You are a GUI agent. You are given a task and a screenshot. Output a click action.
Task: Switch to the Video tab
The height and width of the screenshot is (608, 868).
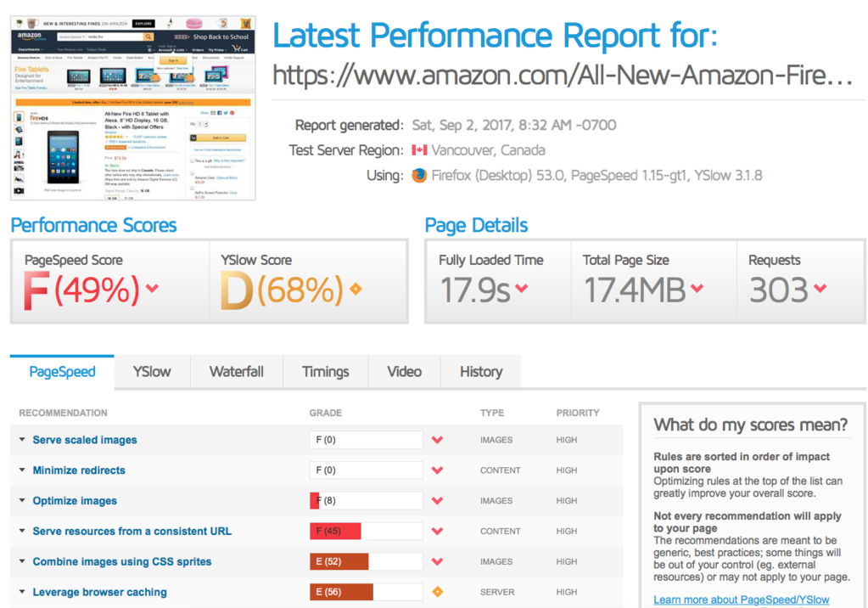coord(404,372)
